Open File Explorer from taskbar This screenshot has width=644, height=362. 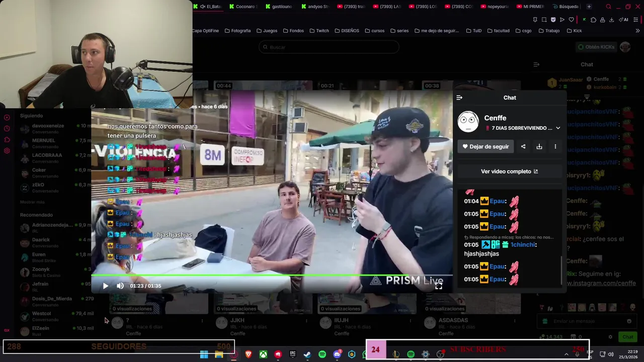(219, 354)
